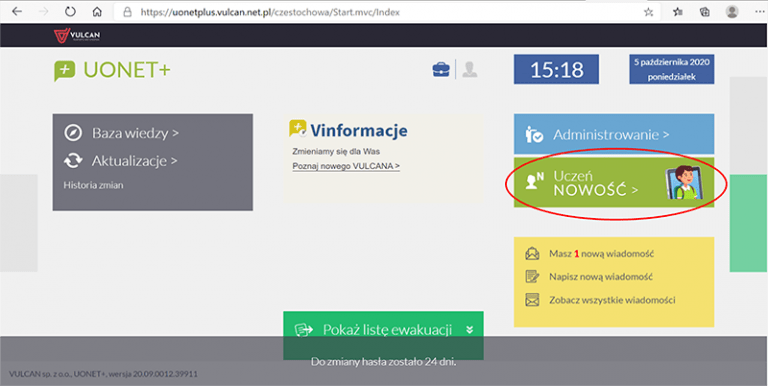Click the green UONET+ speech bubble logo
The image size is (768, 386).
pos(64,71)
